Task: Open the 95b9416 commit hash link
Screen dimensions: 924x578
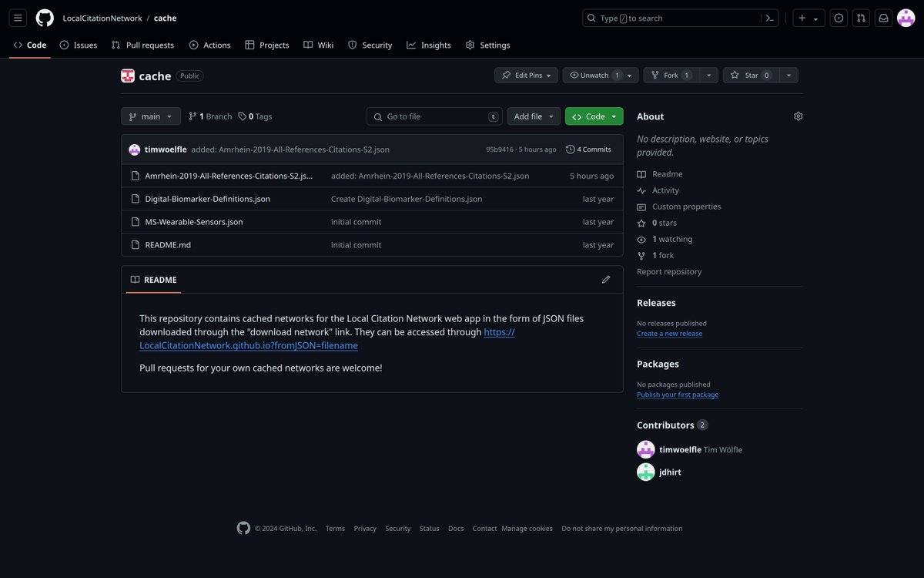Action: click(x=500, y=150)
